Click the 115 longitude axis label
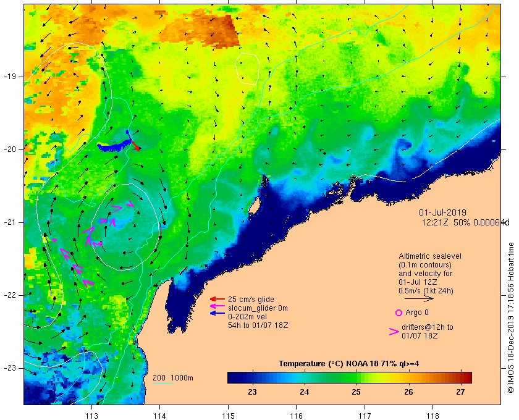 228,416
